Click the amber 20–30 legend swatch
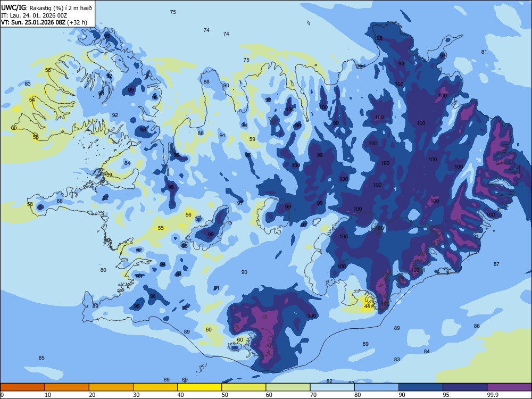532x399 pixels. (111, 387)
